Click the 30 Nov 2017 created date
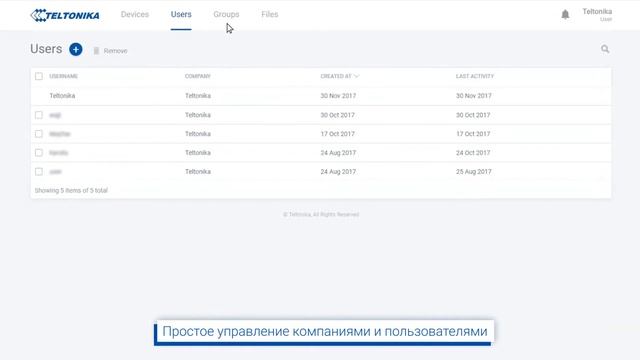This screenshot has width=640, height=360. coord(338,96)
